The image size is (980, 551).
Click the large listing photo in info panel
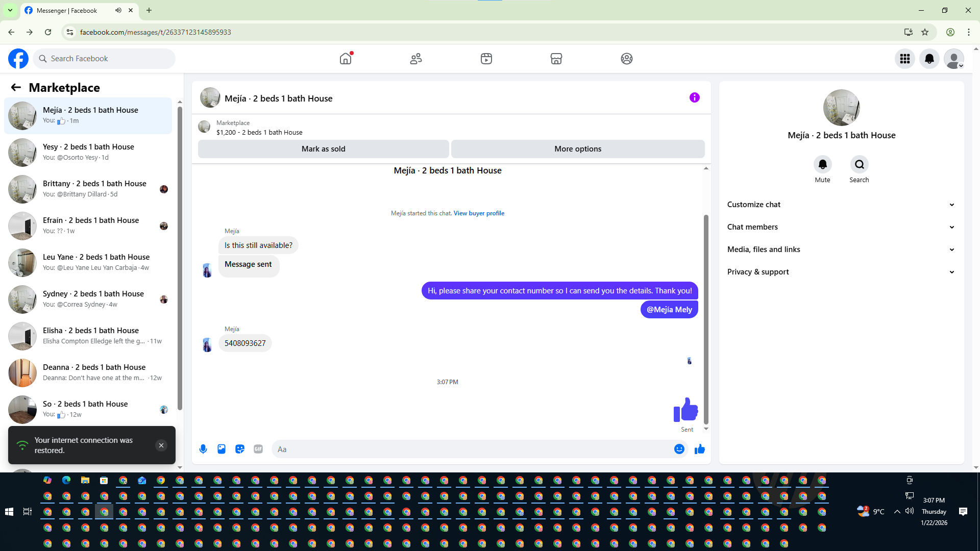click(842, 108)
